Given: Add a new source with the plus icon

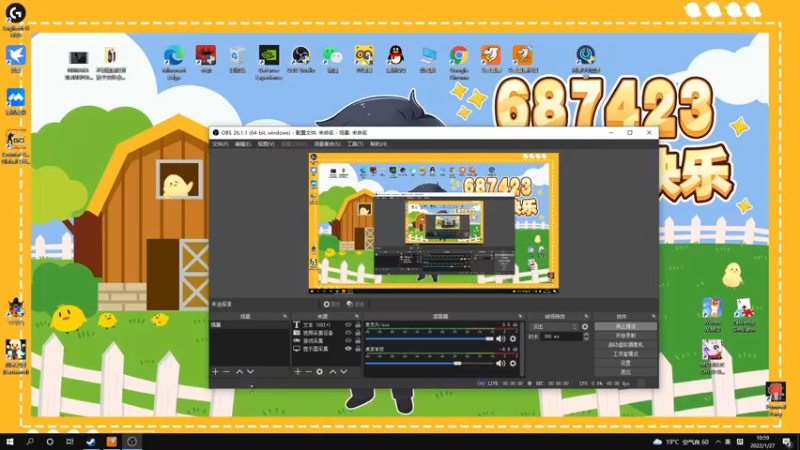Looking at the screenshot, I should (x=298, y=372).
